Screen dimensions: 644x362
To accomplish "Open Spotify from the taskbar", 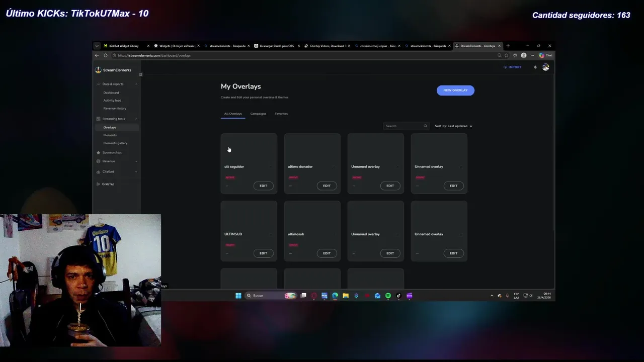I will [388, 296].
